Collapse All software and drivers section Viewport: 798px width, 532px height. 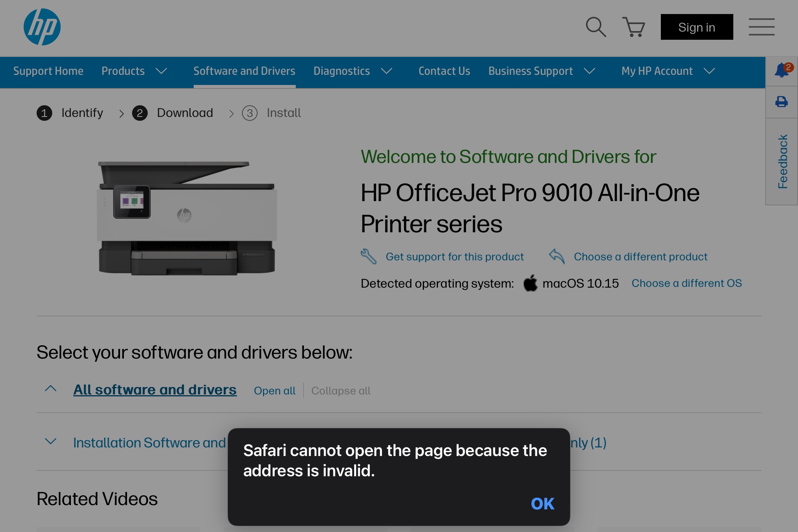(51, 389)
